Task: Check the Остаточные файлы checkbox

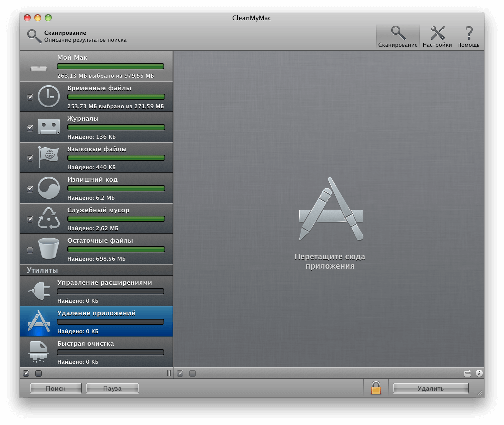Action: [30, 250]
